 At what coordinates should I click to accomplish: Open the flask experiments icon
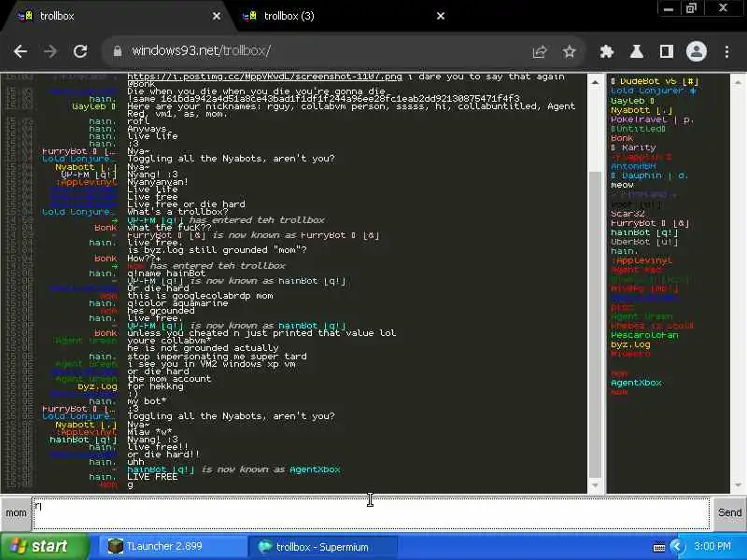pyautogui.click(x=637, y=51)
